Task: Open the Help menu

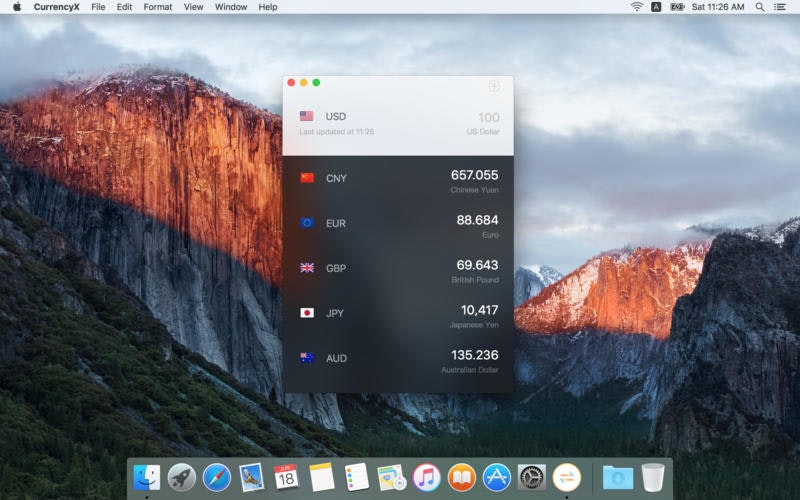Action: (268, 7)
